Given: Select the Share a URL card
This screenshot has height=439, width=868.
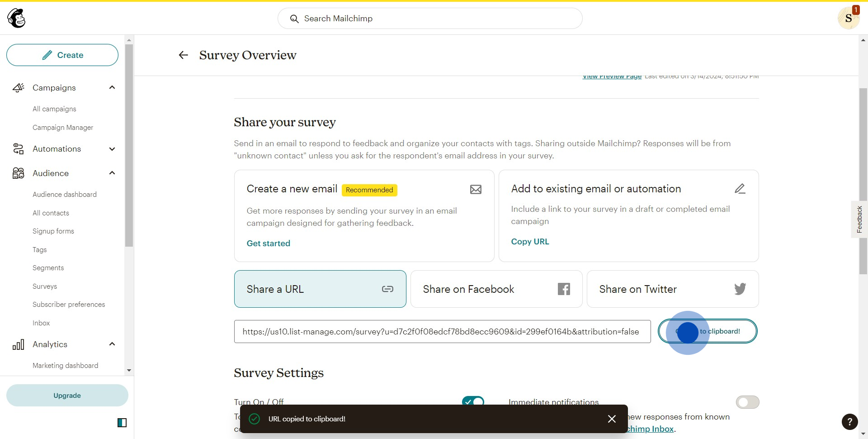Looking at the screenshot, I should (320, 289).
